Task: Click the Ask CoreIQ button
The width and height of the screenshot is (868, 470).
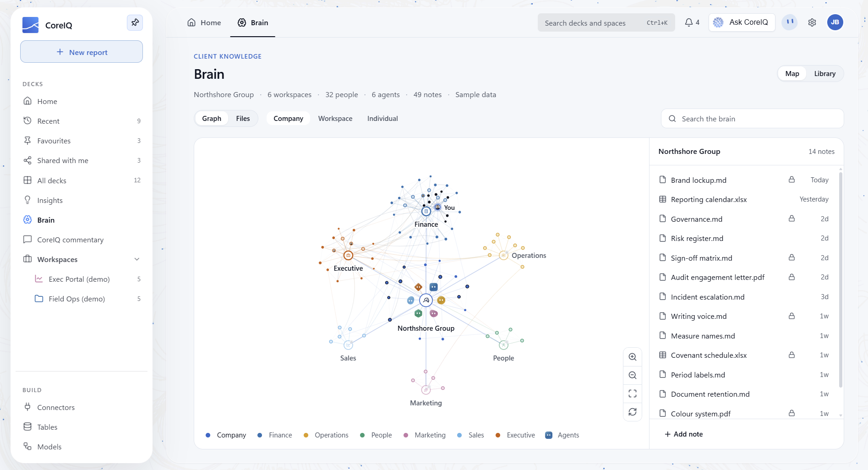Action: pos(742,22)
